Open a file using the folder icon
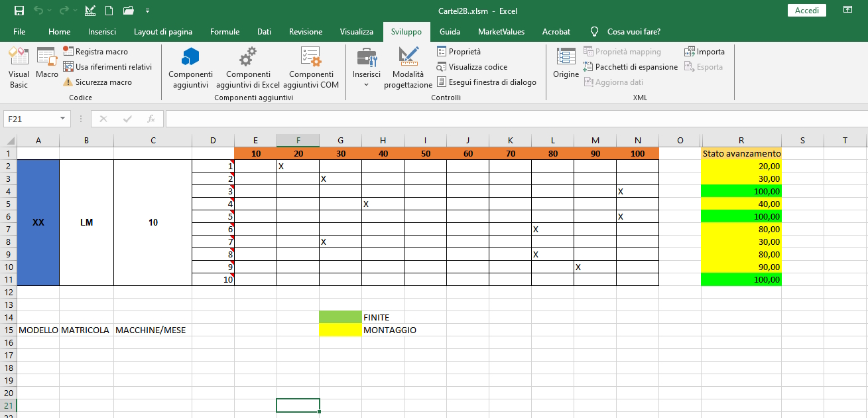 [x=129, y=11]
